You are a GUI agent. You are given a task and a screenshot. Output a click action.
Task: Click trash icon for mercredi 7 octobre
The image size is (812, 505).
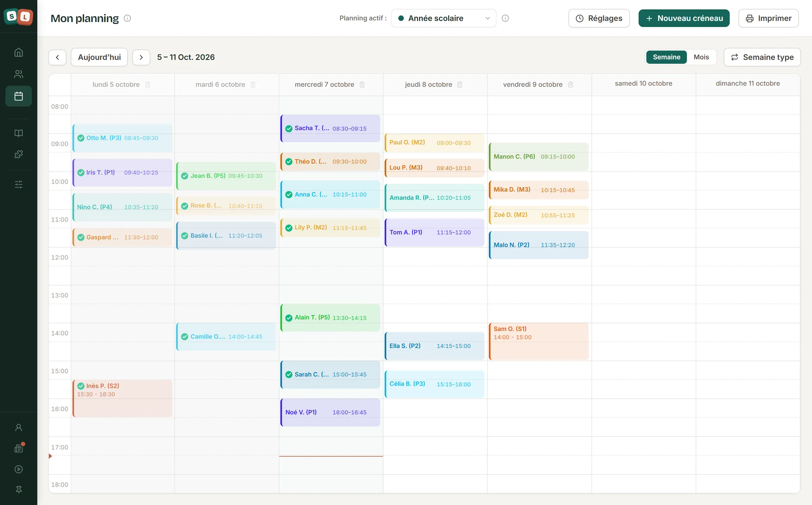click(362, 85)
